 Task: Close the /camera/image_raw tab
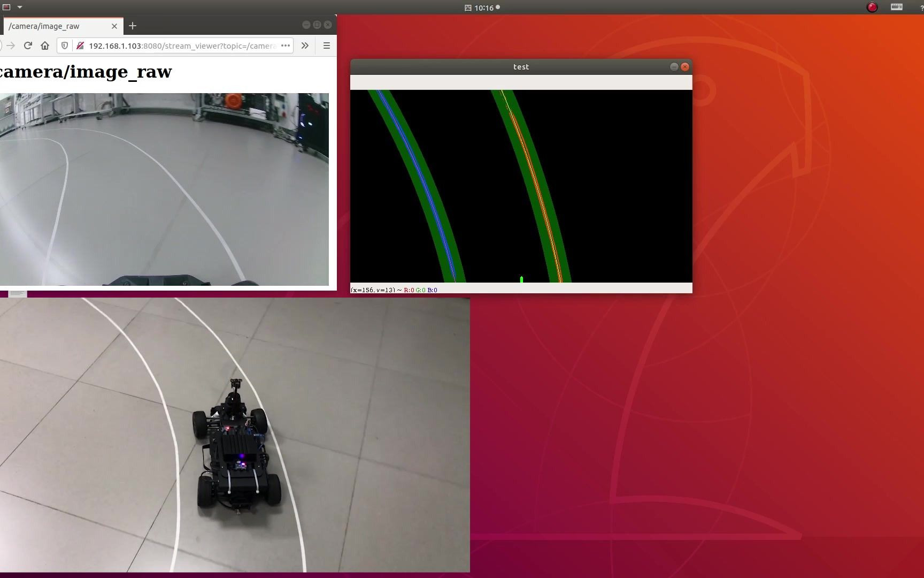click(x=114, y=26)
